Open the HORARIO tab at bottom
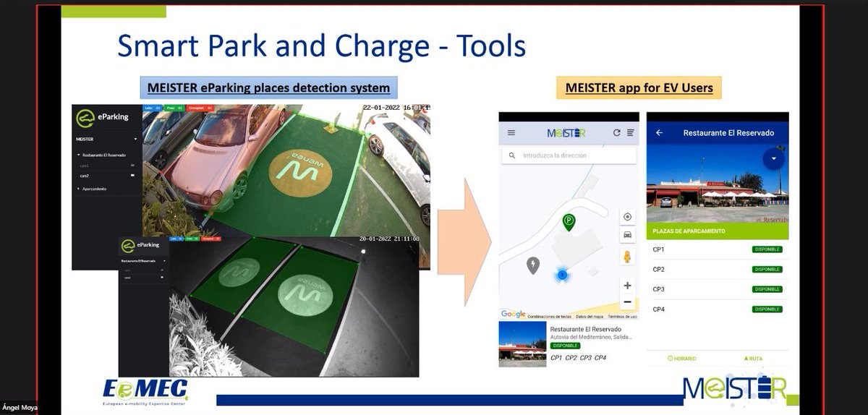 [681, 358]
